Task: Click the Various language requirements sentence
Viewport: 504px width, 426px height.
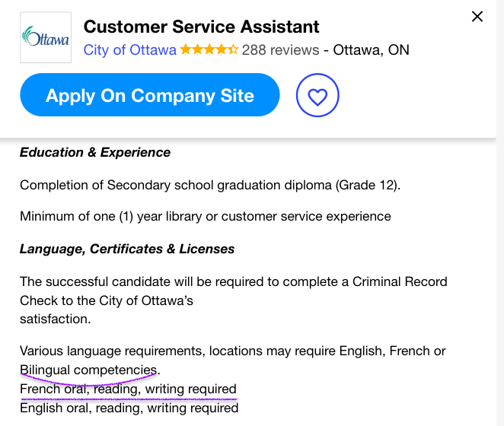Action: [x=233, y=360]
